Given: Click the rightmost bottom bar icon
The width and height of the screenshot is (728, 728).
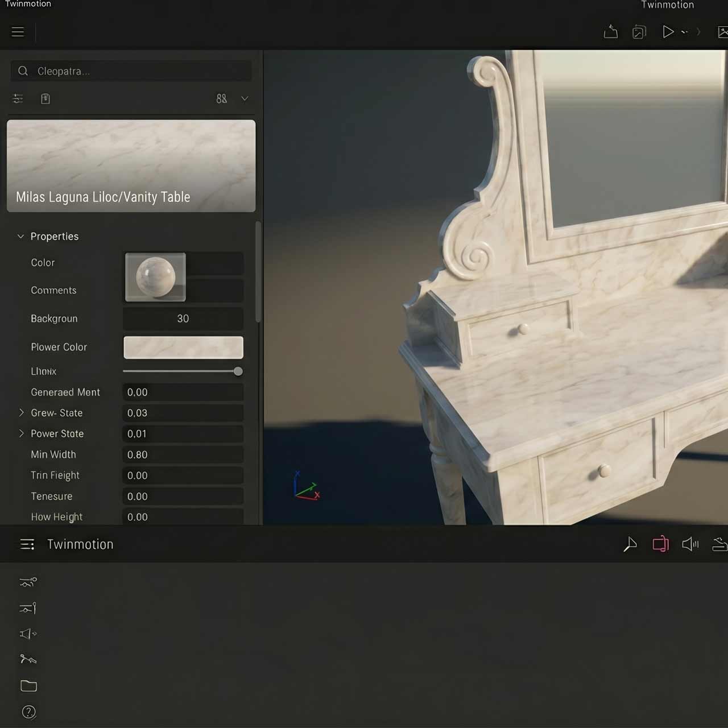Looking at the screenshot, I should click(x=720, y=544).
